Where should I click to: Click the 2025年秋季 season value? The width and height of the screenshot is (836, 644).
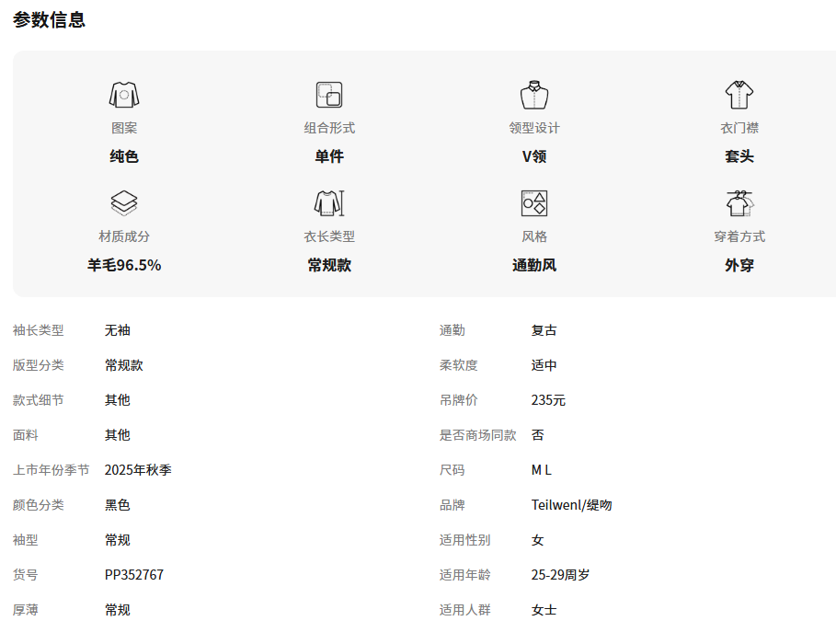[x=138, y=470]
